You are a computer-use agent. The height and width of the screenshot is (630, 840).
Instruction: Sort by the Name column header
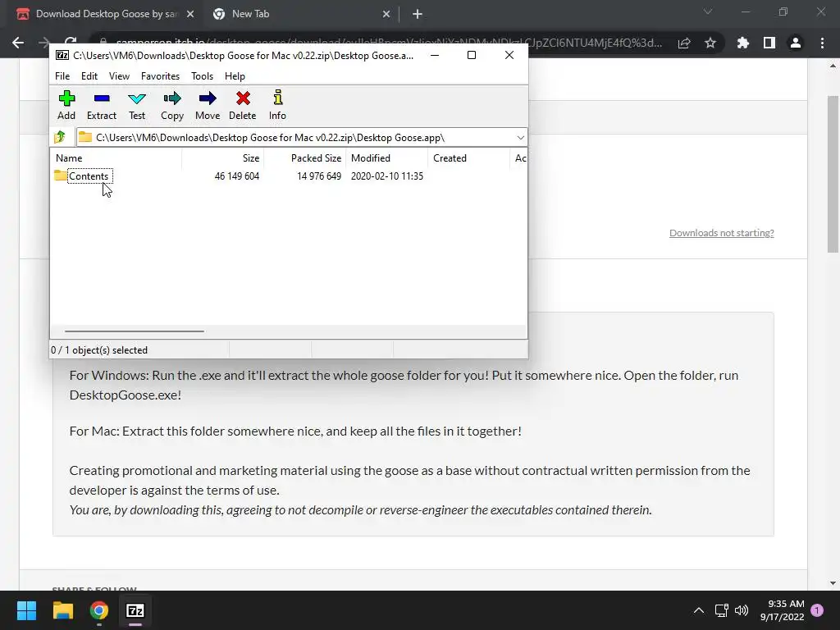pos(116,158)
